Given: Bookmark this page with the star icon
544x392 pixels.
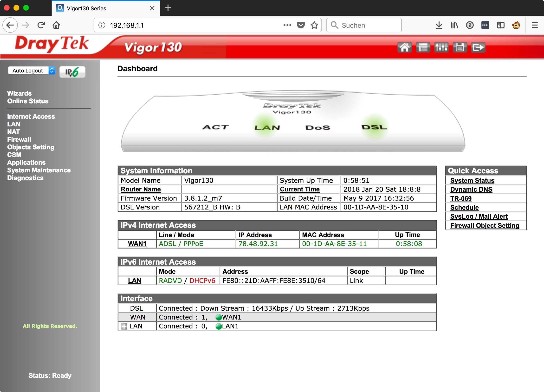Looking at the screenshot, I should 314,25.
